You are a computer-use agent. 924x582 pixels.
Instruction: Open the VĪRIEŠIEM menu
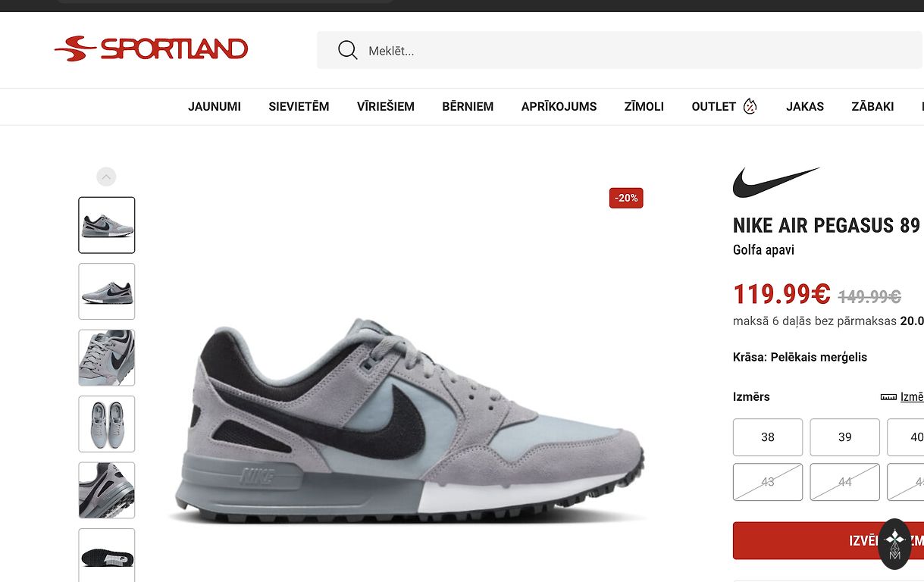pyautogui.click(x=386, y=107)
